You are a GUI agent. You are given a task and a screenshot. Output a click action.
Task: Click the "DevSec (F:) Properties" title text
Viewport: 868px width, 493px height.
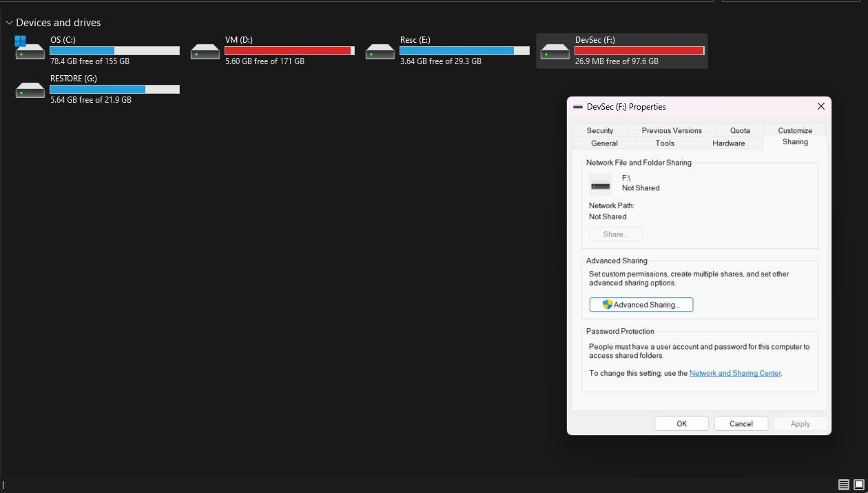tap(626, 107)
